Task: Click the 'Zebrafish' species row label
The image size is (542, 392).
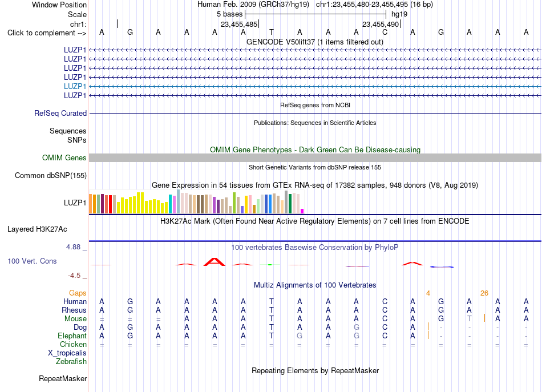Action: 71,361
